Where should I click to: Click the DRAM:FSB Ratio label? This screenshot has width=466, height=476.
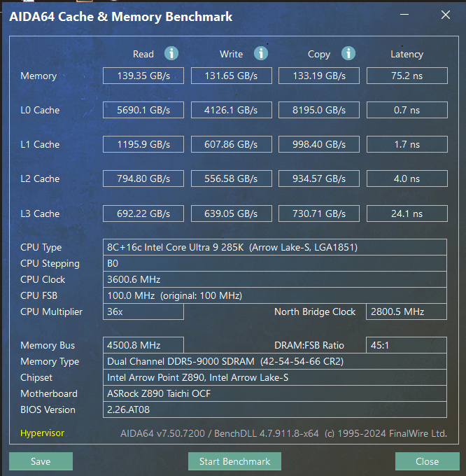click(x=309, y=345)
